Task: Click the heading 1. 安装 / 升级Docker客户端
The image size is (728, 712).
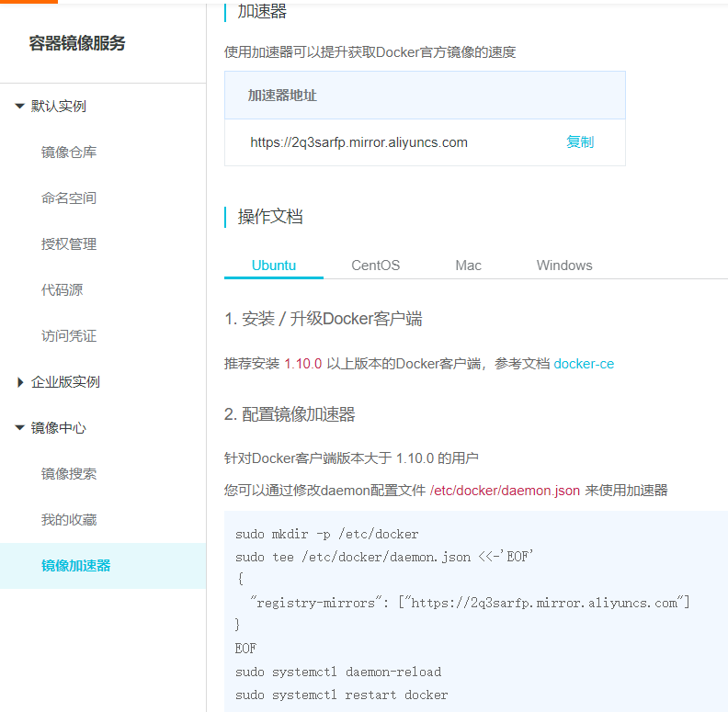Action: pyautogui.click(x=324, y=319)
